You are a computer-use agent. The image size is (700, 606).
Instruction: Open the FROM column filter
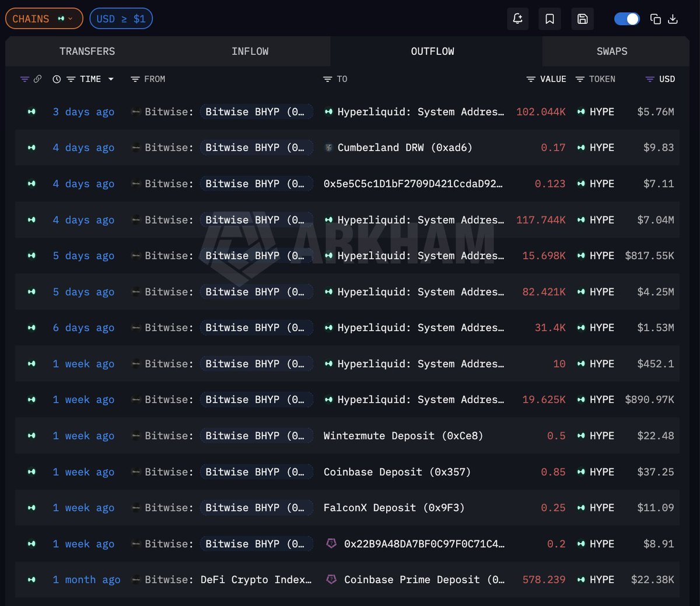(x=135, y=79)
